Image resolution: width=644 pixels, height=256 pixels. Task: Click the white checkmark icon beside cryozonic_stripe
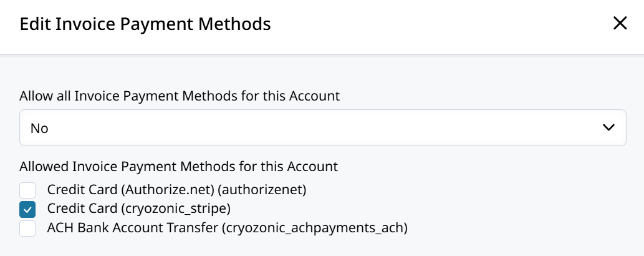click(x=27, y=209)
